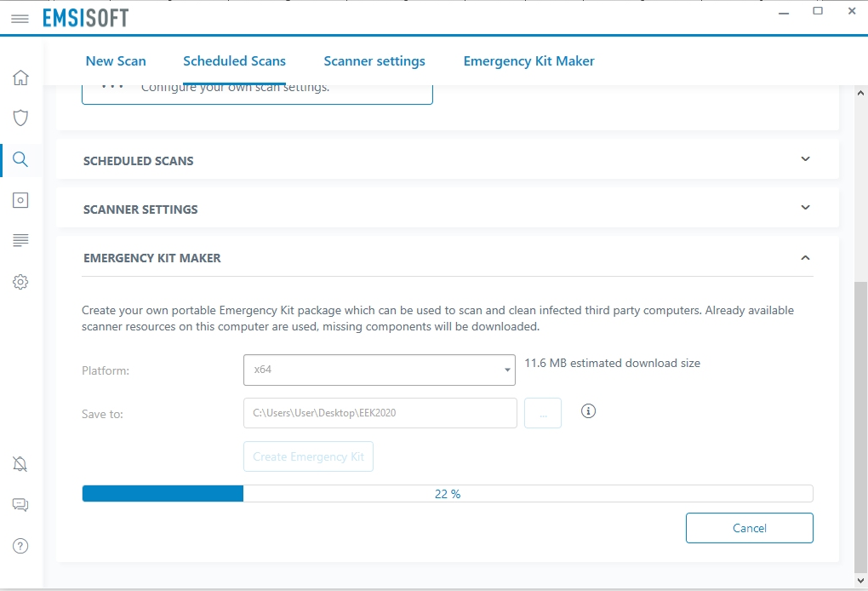
Task: Click the browse folder ellipsis button
Action: tap(543, 413)
